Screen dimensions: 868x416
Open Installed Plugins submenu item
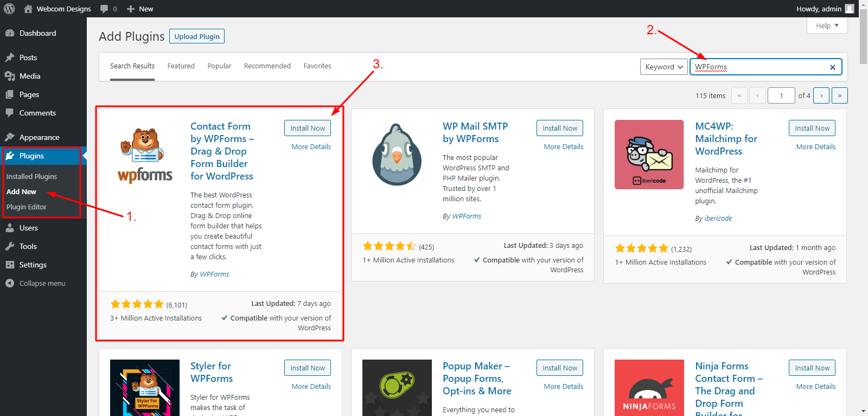coord(31,176)
